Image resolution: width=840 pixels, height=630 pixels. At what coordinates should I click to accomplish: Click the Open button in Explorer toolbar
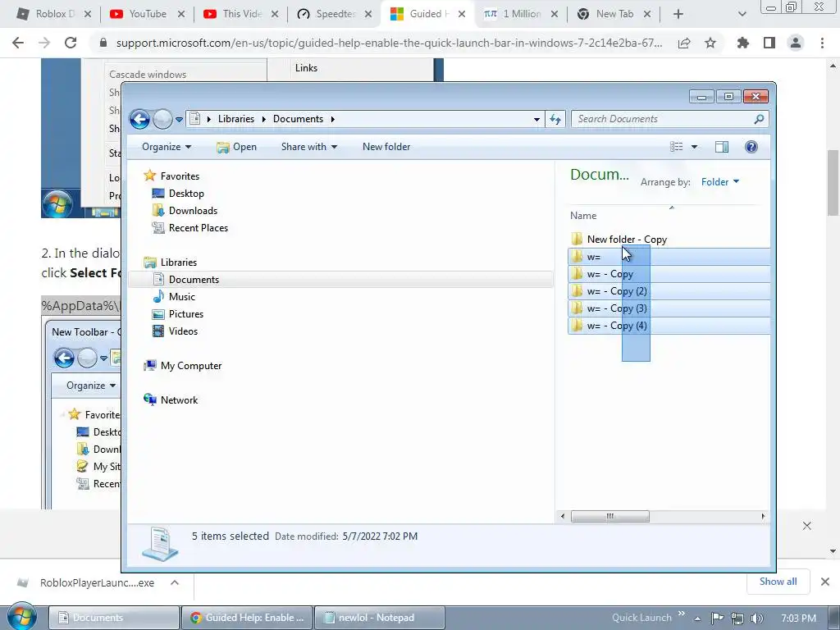[x=237, y=147]
